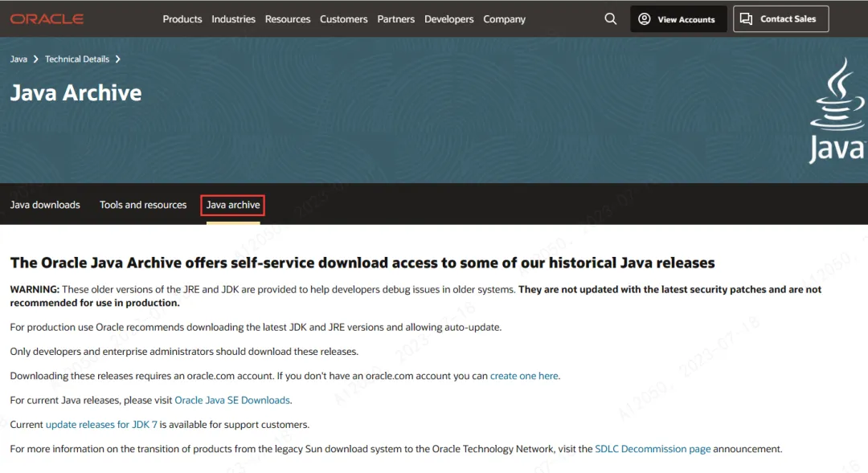Screen dimensions: 868x473
Task: Select the Java archive tab
Action: click(233, 205)
